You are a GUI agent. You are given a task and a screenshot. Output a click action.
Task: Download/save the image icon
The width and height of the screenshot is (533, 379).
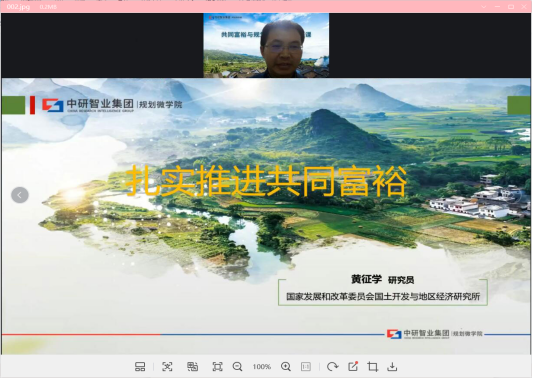coord(392,366)
